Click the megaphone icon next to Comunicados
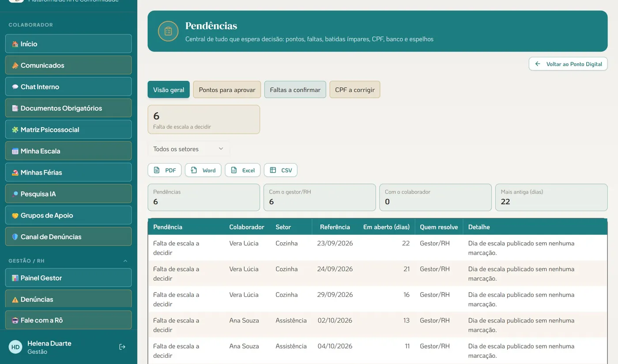The height and width of the screenshot is (364, 618). [x=15, y=65]
